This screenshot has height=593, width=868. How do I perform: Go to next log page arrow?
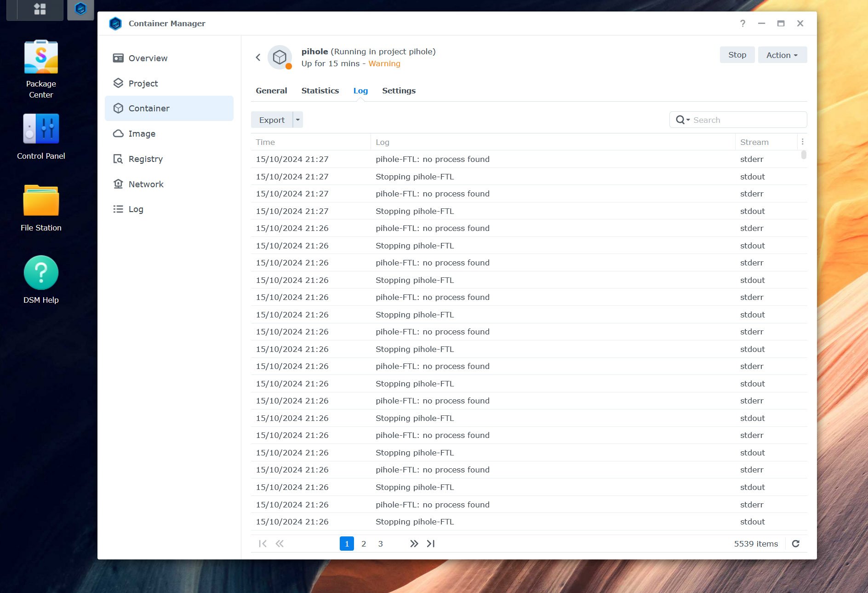pyautogui.click(x=414, y=544)
